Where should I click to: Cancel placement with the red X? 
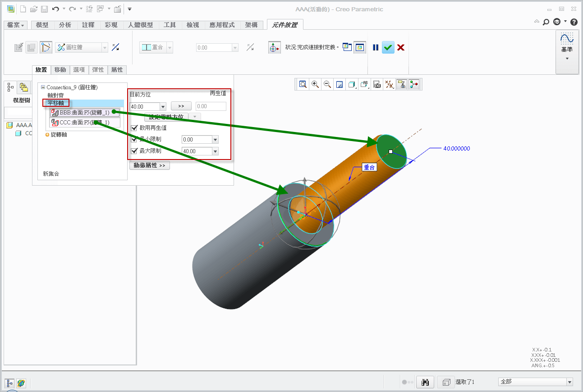click(400, 47)
